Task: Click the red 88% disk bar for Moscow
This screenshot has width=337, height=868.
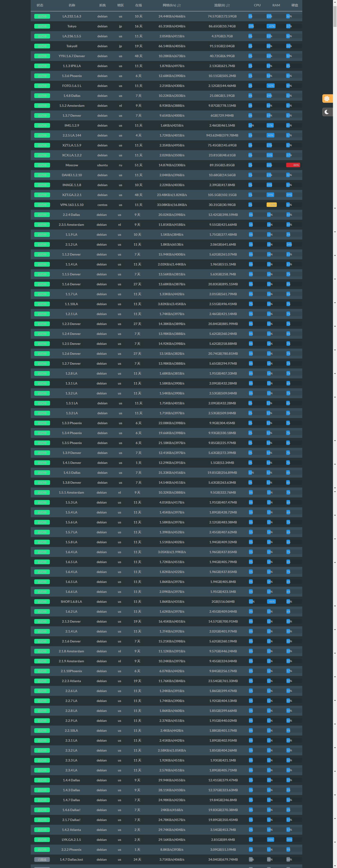Action: 293,165
